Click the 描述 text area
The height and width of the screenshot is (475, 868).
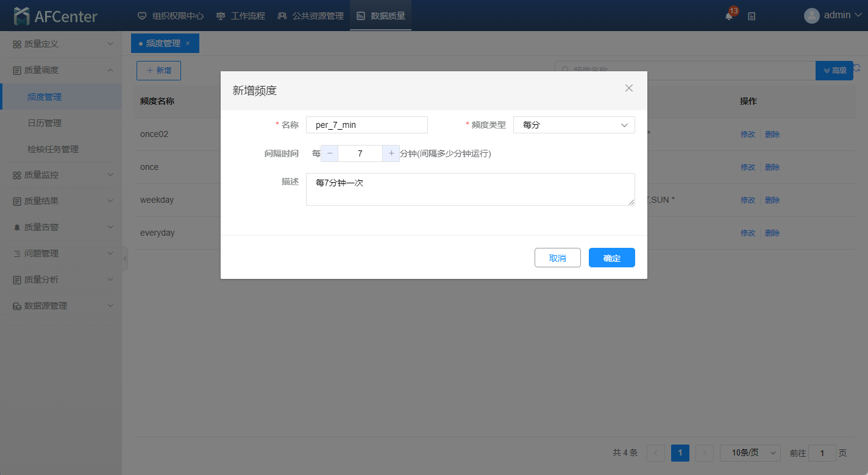(x=469, y=189)
